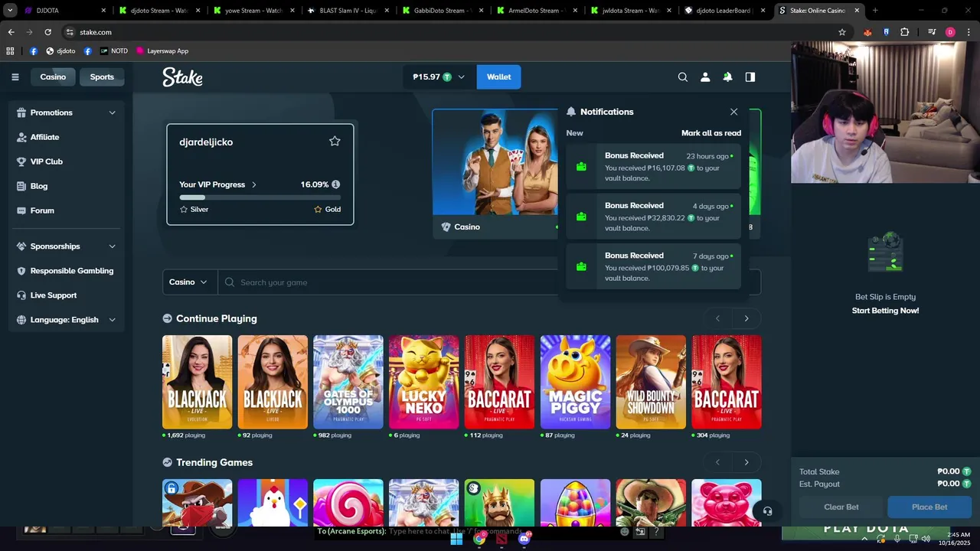Open the 7 days ago bonus notification
980x551 pixels.
[654, 267]
